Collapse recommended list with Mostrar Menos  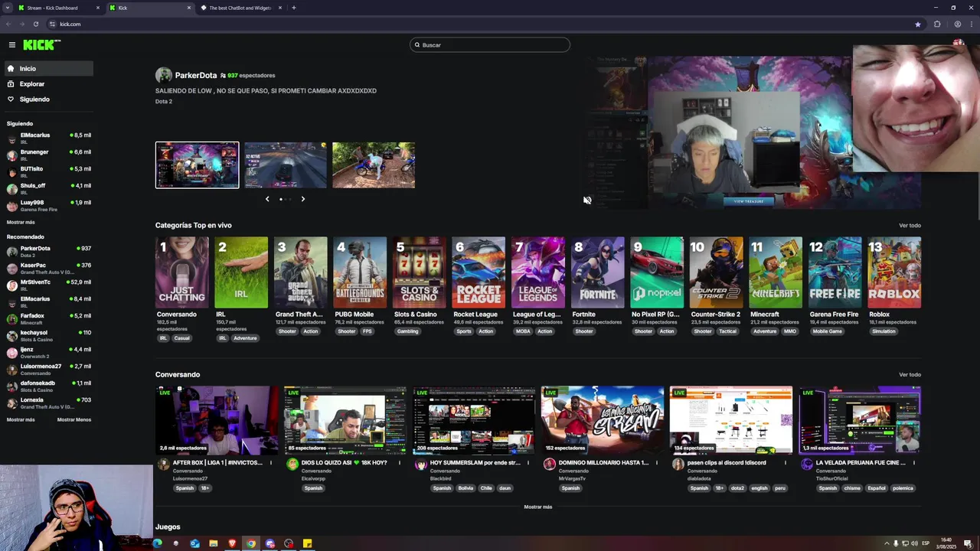click(x=74, y=420)
